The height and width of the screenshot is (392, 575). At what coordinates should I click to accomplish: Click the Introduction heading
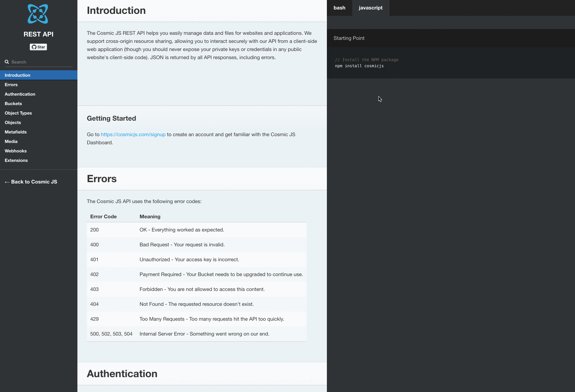click(116, 10)
